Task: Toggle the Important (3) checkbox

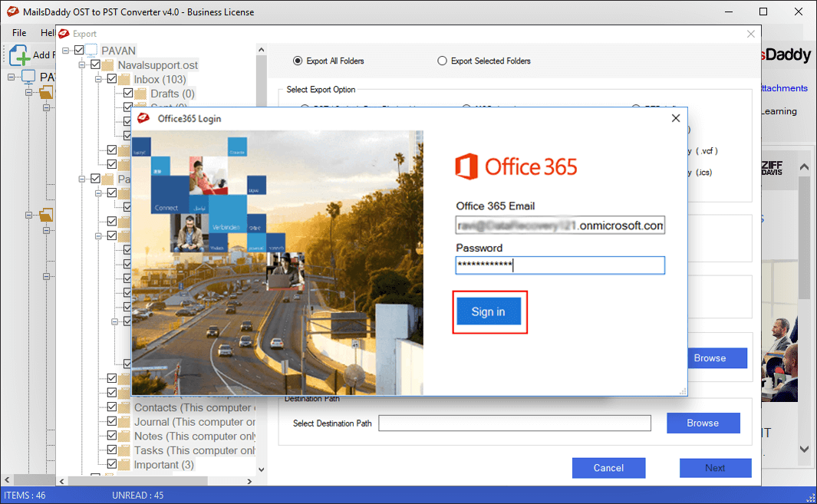Action: [111, 464]
